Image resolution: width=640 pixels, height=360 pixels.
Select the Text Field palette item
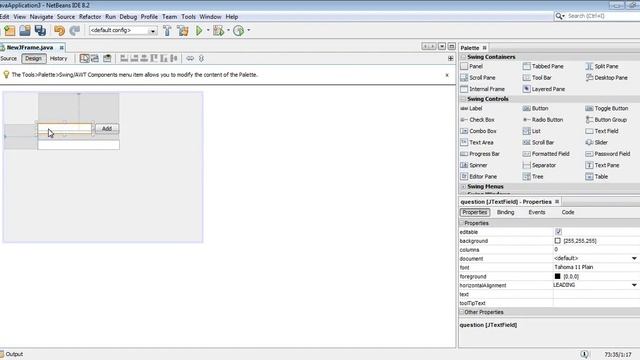tap(602, 131)
